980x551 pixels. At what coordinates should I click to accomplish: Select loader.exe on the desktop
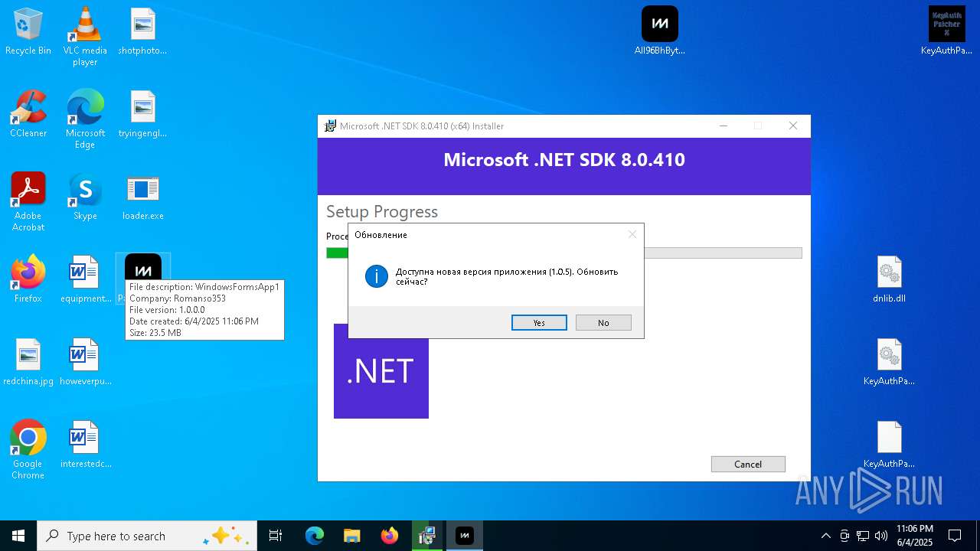(x=142, y=197)
